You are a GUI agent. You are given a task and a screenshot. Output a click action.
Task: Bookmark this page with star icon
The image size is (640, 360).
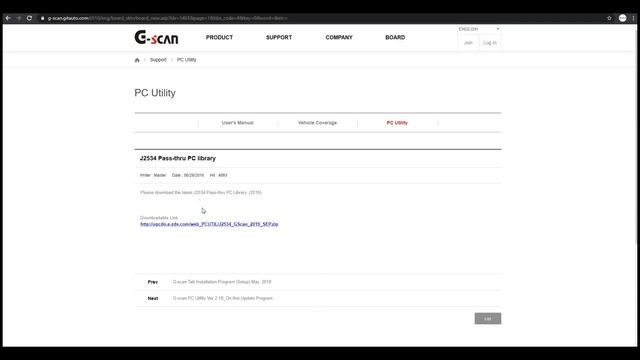click(x=609, y=18)
